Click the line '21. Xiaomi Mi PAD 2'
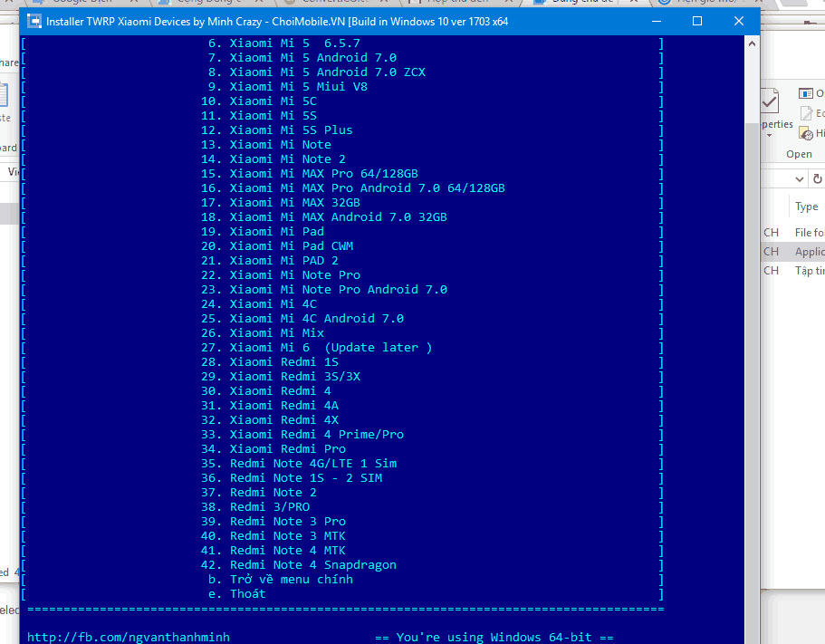This screenshot has width=825, height=644. [x=269, y=261]
